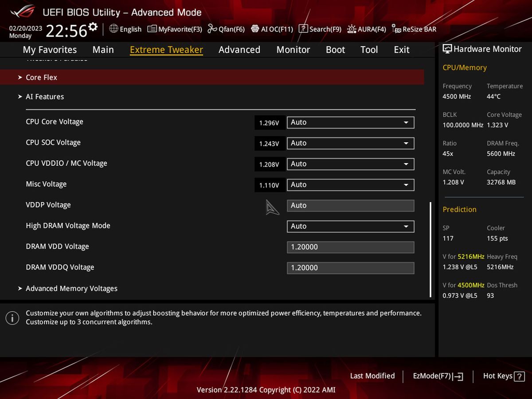
Task: Expand the Core Flex submenu
Action: coord(212,77)
